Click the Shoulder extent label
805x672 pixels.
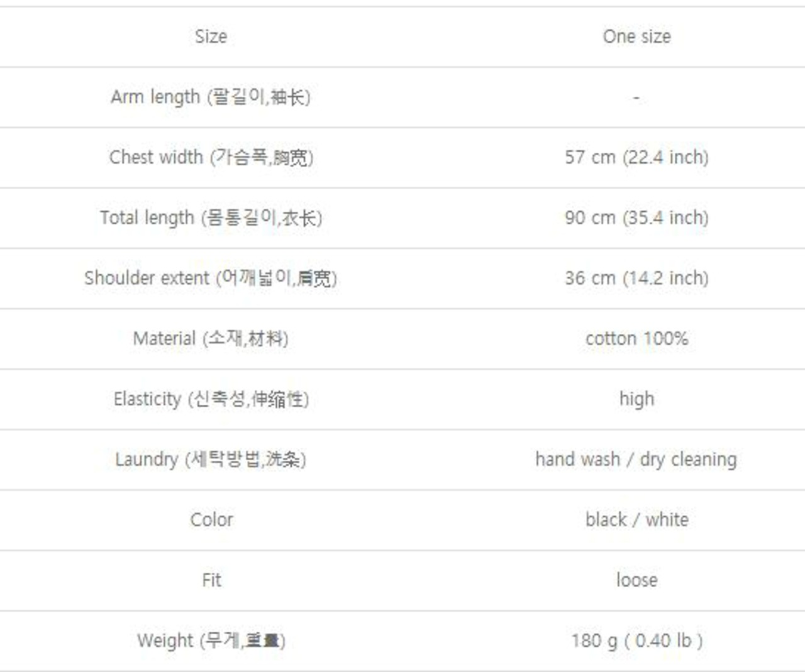pos(211,278)
